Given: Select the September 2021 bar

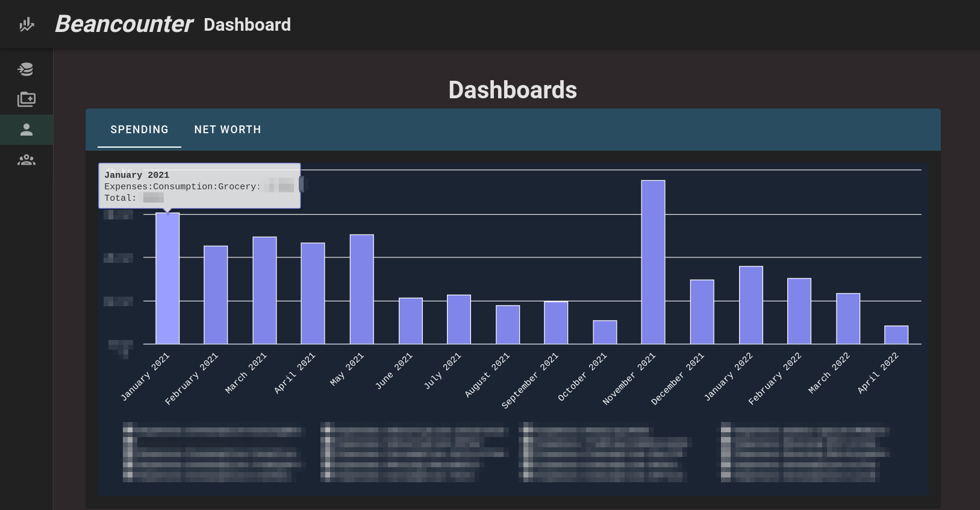Looking at the screenshot, I should click(556, 323).
